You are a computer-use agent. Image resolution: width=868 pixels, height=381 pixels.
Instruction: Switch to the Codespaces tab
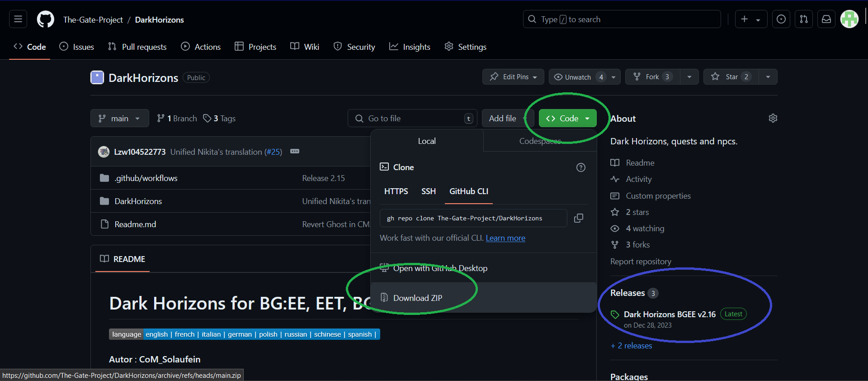540,141
